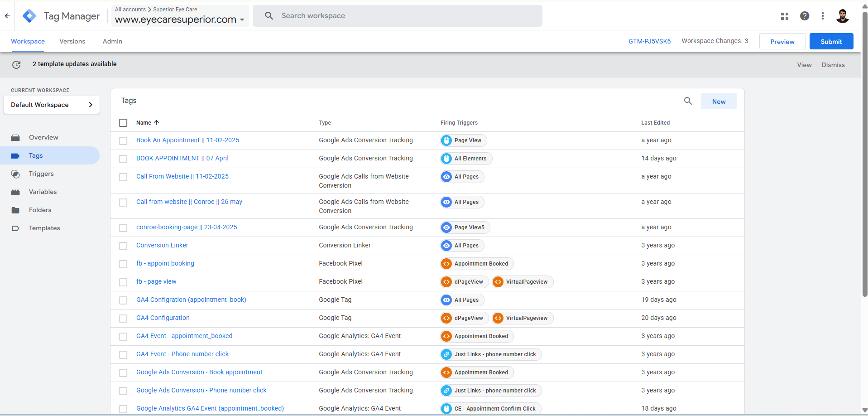Open the fb - page view tag link
The width and height of the screenshot is (868, 416).
pyautogui.click(x=156, y=281)
